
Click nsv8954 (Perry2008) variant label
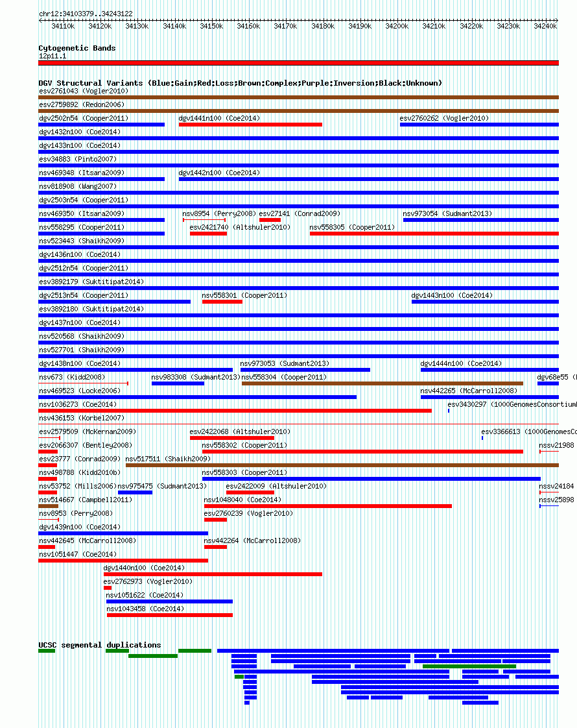219,213
